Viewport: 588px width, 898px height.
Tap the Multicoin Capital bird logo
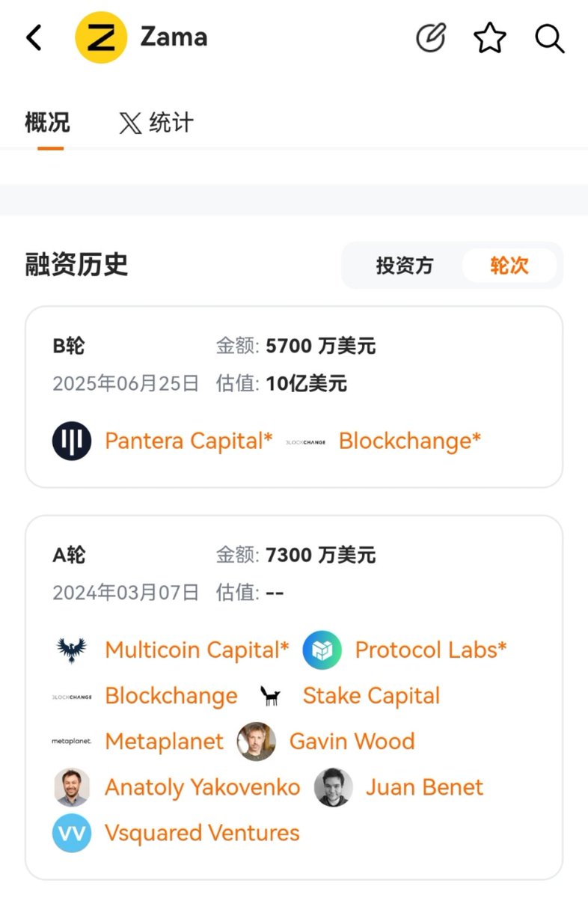pos(72,650)
